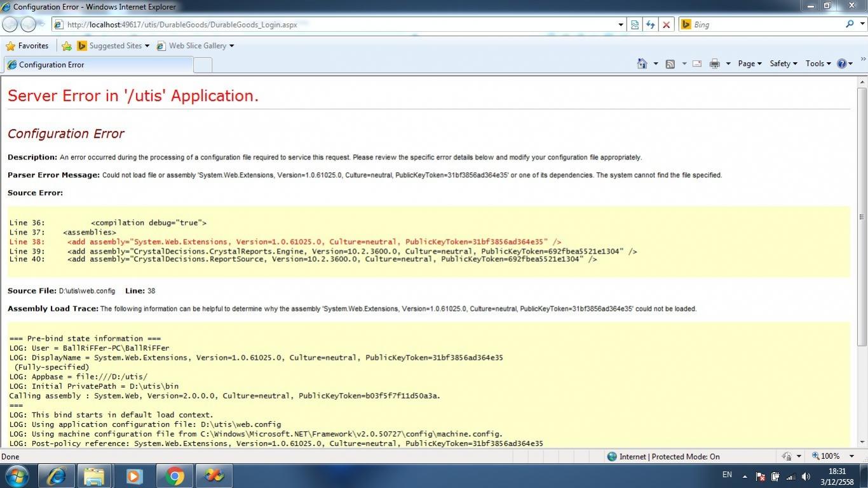This screenshot has width=868, height=488.
Task: Show hidden tray icons arrow
Action: tap(745, 476)
